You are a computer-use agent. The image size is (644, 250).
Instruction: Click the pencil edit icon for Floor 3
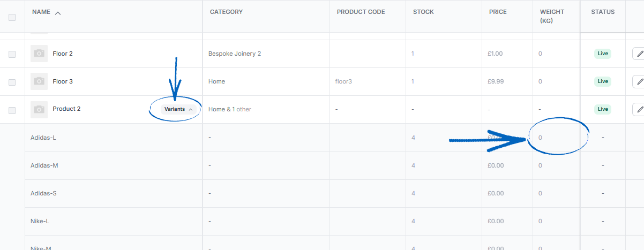[639, 81]
